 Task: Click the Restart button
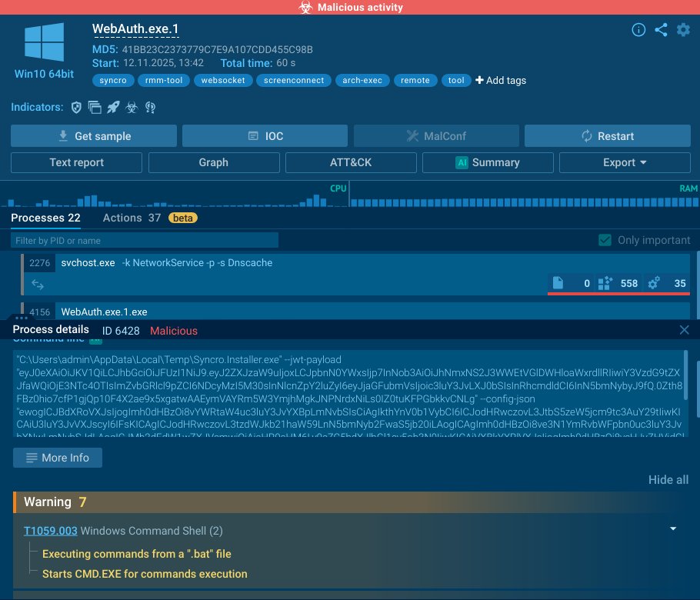click(x=607, y=135)
